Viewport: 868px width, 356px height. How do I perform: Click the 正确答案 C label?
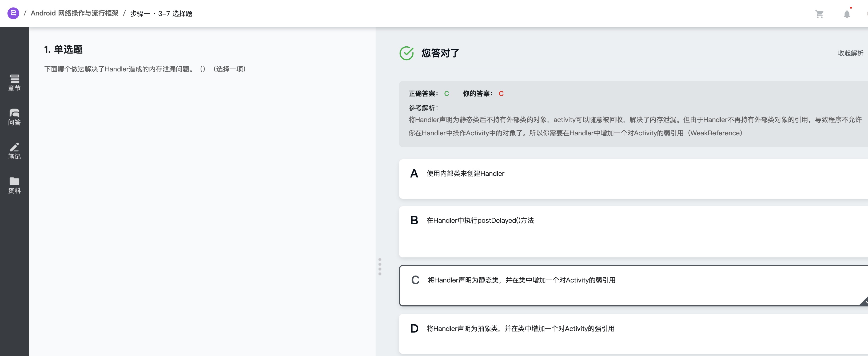coord(429,94)
